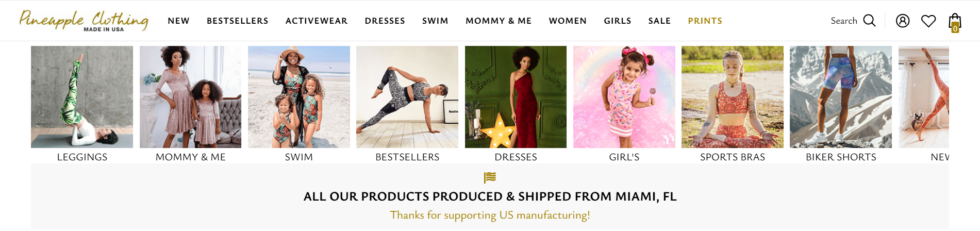Open the wishlist heart icon
Screen dimensions: 980x231
pyautogui.click(x=928, y=21)
